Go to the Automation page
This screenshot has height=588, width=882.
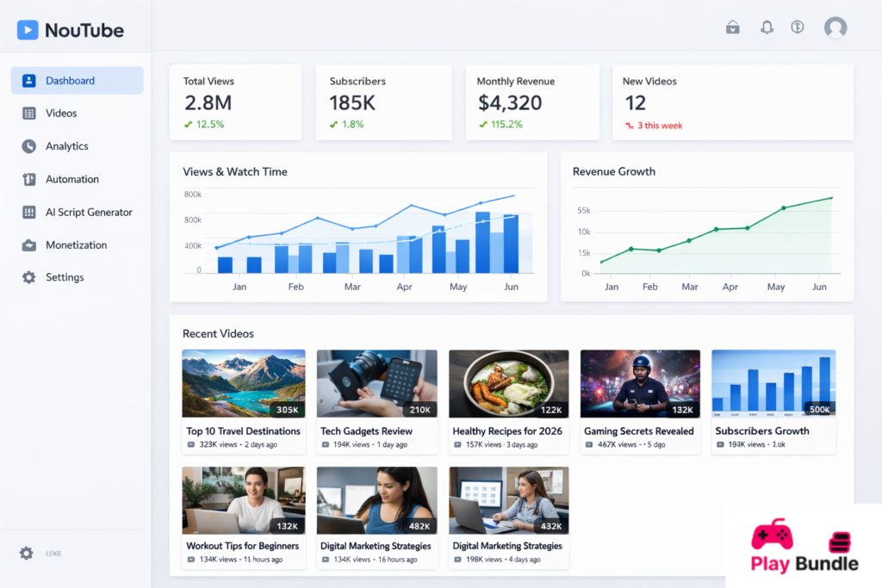(x=72, y=179)
